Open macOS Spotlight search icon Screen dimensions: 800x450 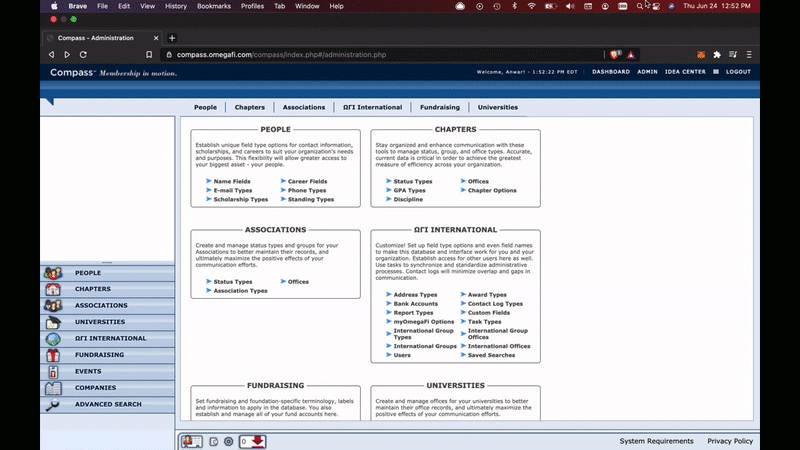coord(639,6)
